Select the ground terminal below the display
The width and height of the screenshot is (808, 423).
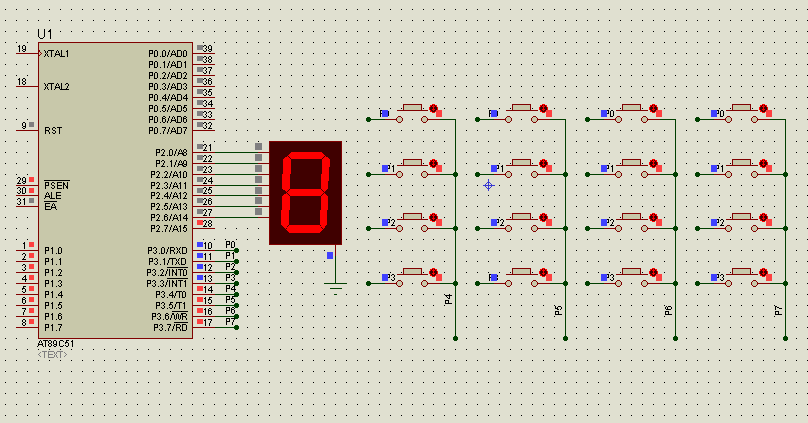pos(335,288)
